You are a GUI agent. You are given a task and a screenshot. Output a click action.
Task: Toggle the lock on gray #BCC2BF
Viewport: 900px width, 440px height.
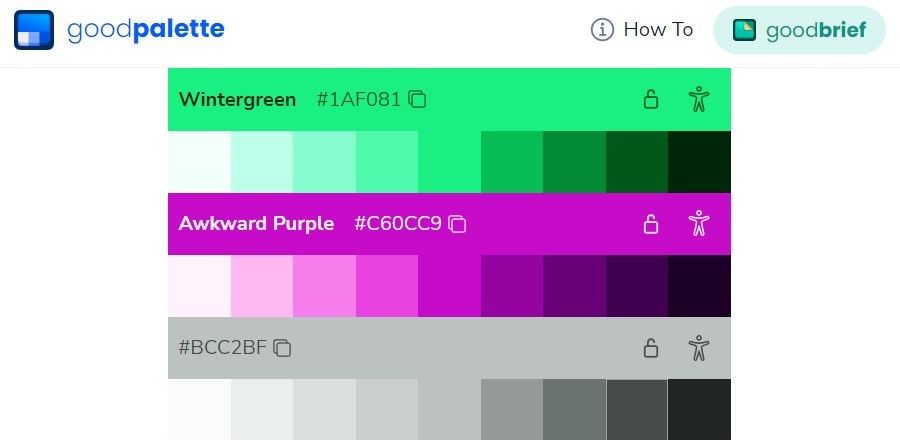point(650,348)
